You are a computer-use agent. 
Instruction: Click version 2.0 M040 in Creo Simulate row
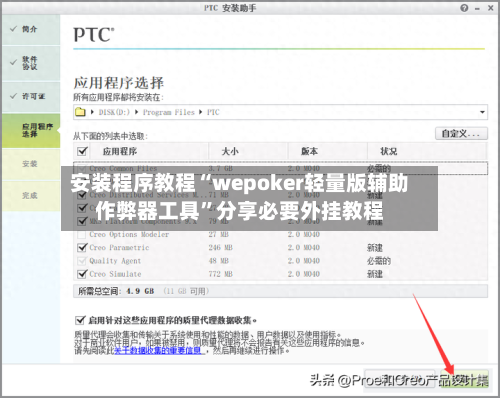[304, 274]
